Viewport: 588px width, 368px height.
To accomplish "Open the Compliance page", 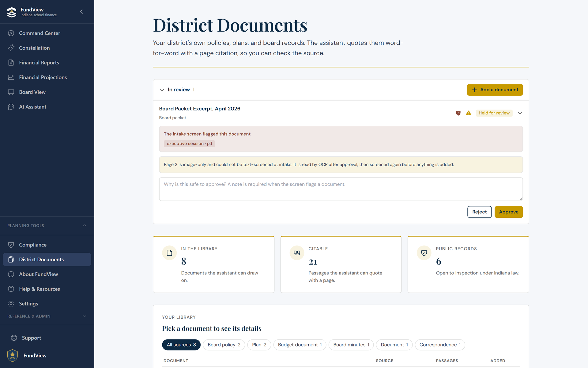I will click(x=47, y=245).
